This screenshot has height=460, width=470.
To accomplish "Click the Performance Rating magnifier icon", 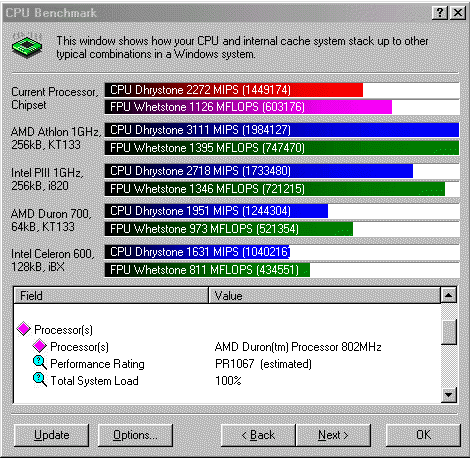I will point(40,363).
